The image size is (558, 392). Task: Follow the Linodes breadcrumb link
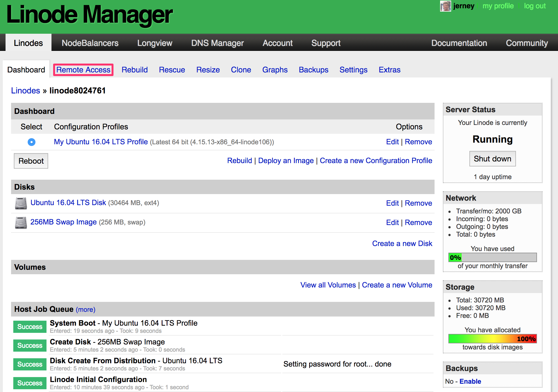pyautogui.click(x=25, y=90)
